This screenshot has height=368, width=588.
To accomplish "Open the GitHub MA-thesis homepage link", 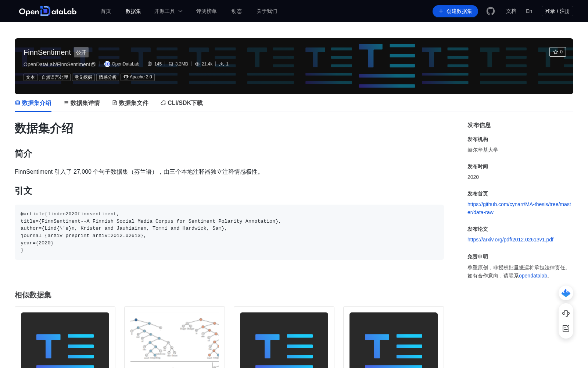I will [519, 208].
